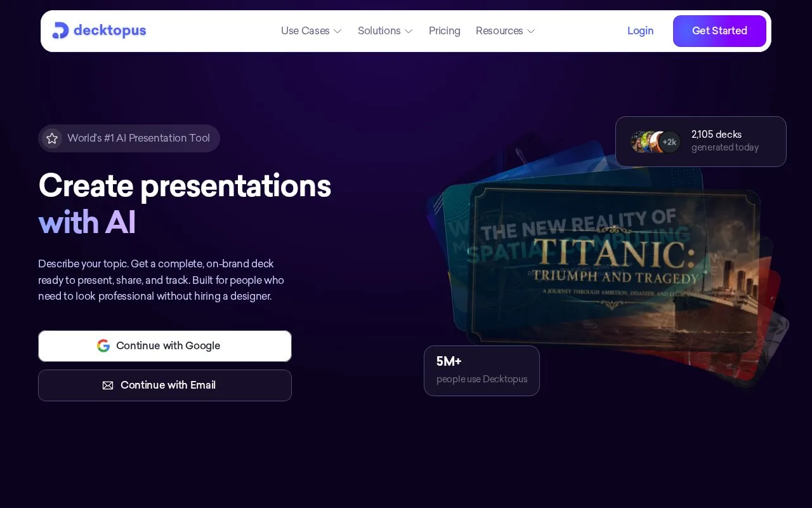Screen dimensions: 812x508
Task: Choose Continue with Email
Action: click(165, 385)
